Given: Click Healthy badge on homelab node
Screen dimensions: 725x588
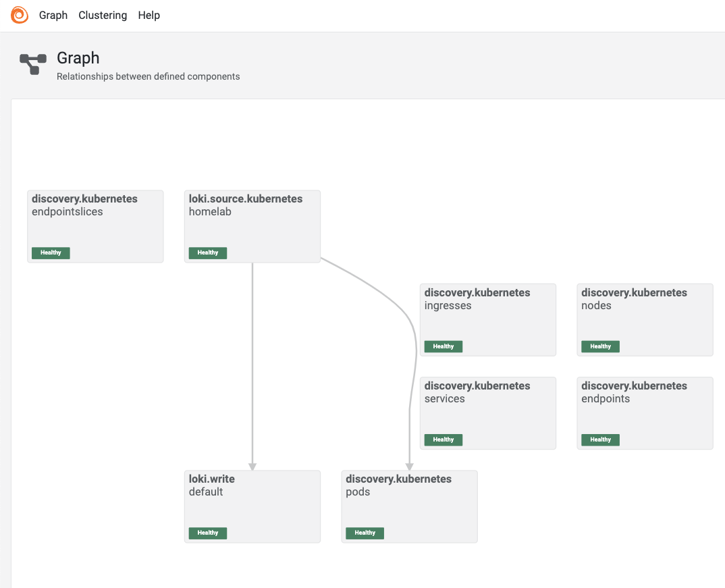Looking at the screenshot, I should (x=208, y=252).
